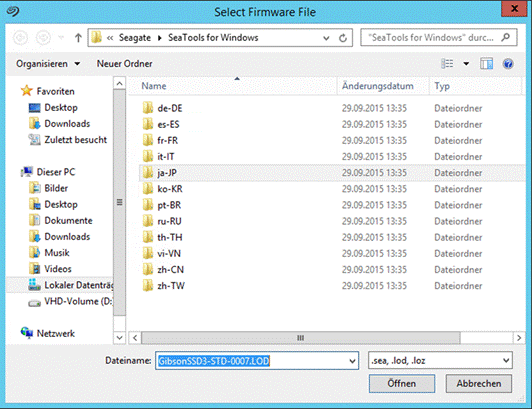
Task: Change the view with the view icon
Action: tap(447, 63)
